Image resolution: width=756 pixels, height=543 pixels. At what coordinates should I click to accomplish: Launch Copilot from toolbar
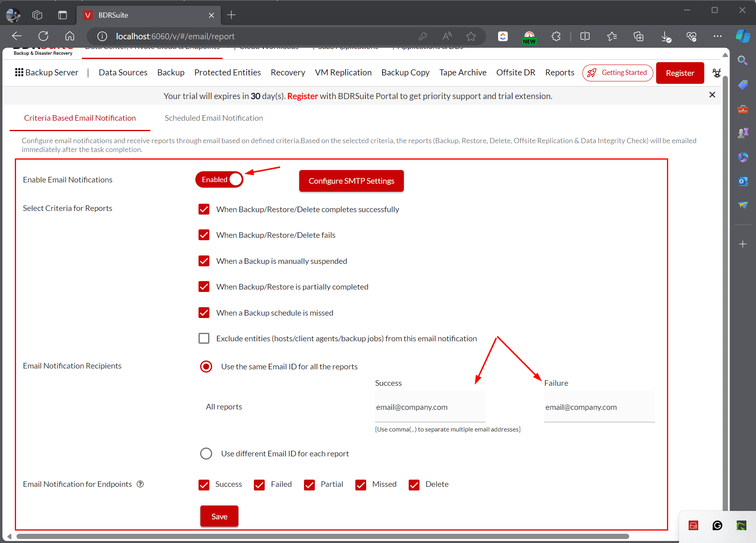(x=743, y=36)
